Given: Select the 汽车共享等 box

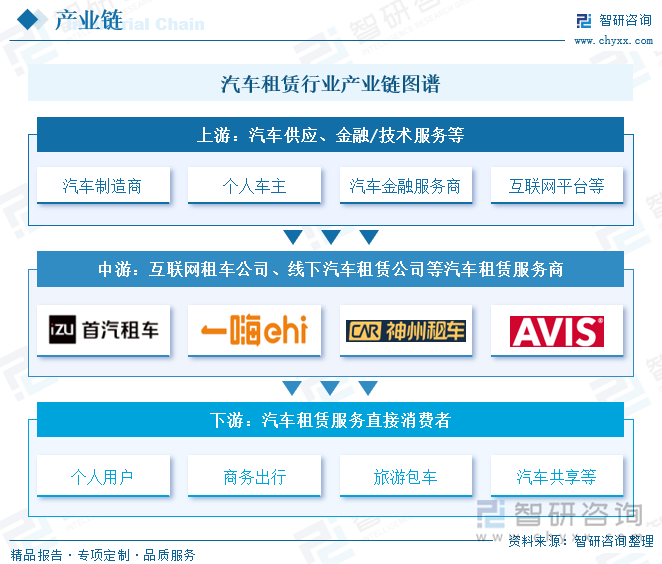Looking at the screenshot, I should pos(557,476).
